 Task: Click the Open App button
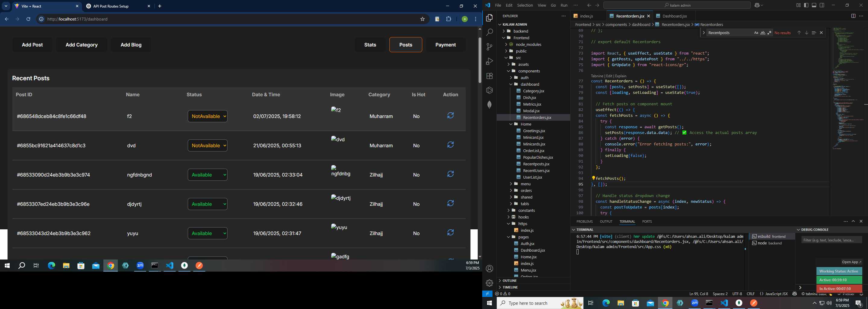click(851, 262)
